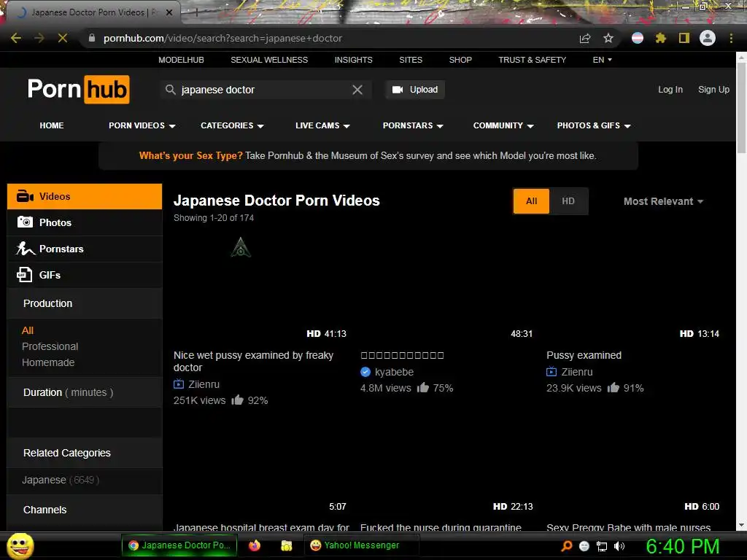Image resolution: width=747 pixels, height=560 pixels.
Task: Expand the PHOTOS & GIFS navigation dropdown
Action: [594, 125]
